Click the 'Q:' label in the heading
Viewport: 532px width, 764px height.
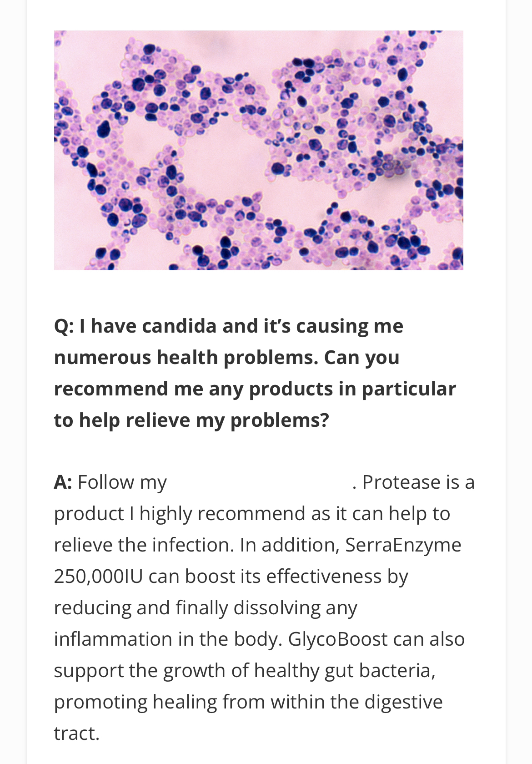(x=64, y=326)
